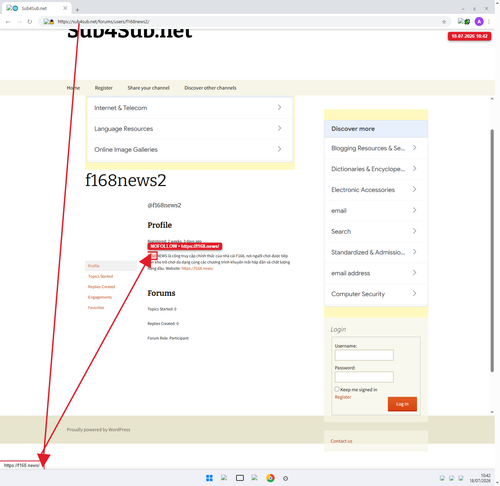Open the Task View taskbar icon
This screenshot has width=500, height=486.
point(240,478)
